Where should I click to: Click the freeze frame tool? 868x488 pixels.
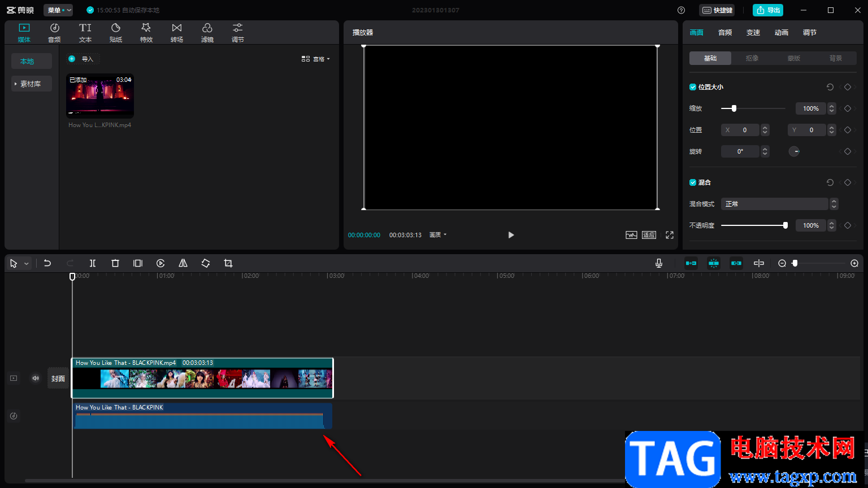click(x=138, y=263)
